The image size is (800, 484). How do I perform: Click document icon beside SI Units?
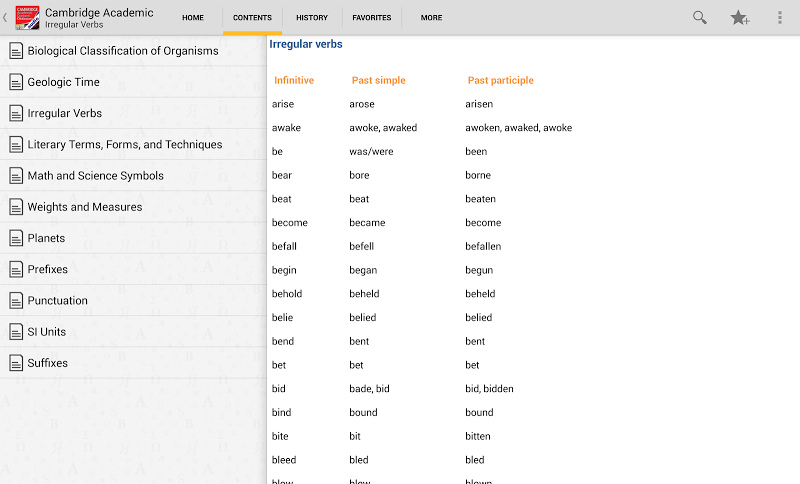point(16,332)
